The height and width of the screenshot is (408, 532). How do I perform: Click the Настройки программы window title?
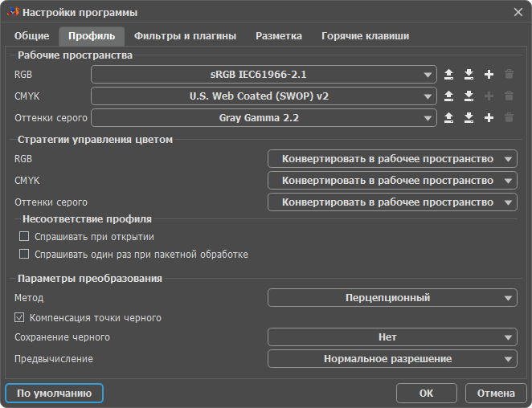pyautogui.click(x=80, y=13)
